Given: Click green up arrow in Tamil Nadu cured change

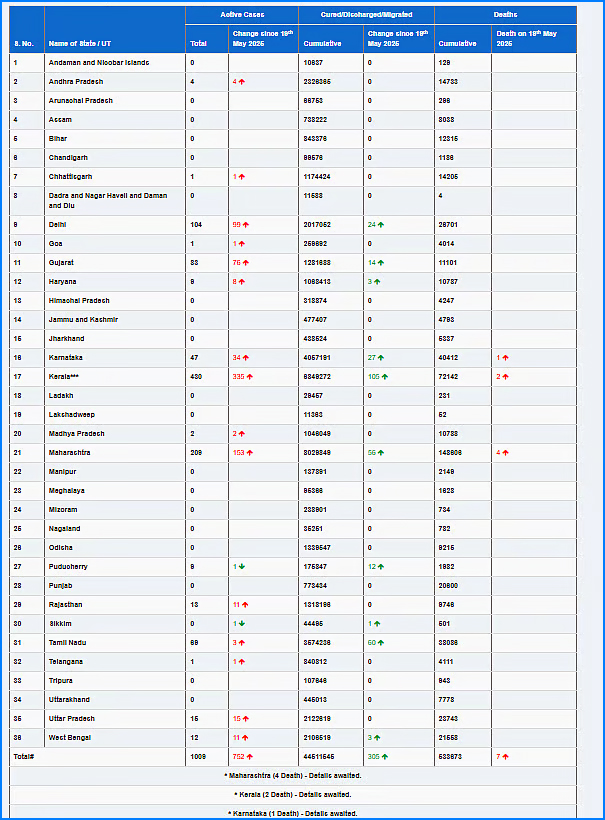Looking at the screenshot, I should coord(382,643).
